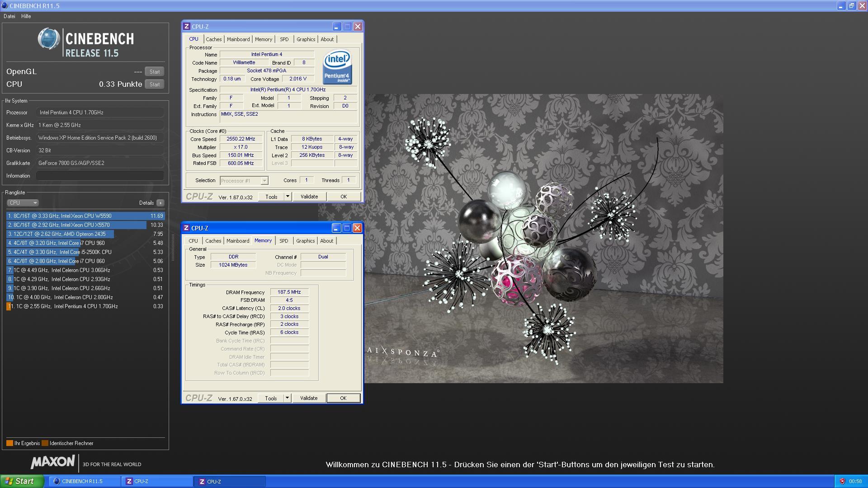Click the DRAM Frequency value 187.5 MHz
868x488 pixels.
pyautogui.click(x=289, y=292)
